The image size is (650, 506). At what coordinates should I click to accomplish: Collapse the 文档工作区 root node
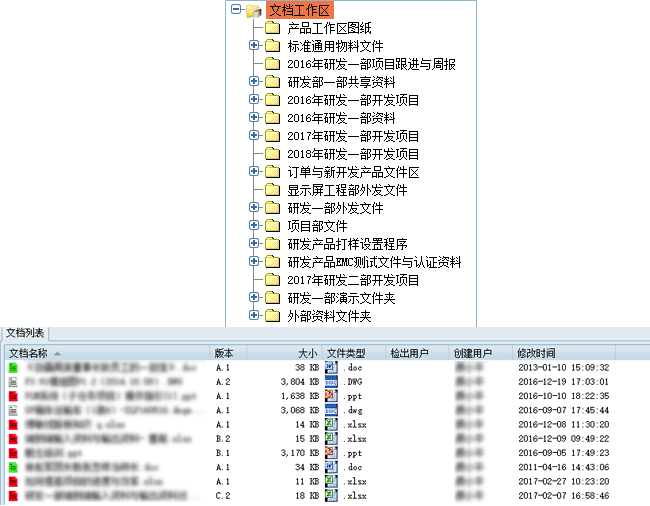click(x=236, y=11)
